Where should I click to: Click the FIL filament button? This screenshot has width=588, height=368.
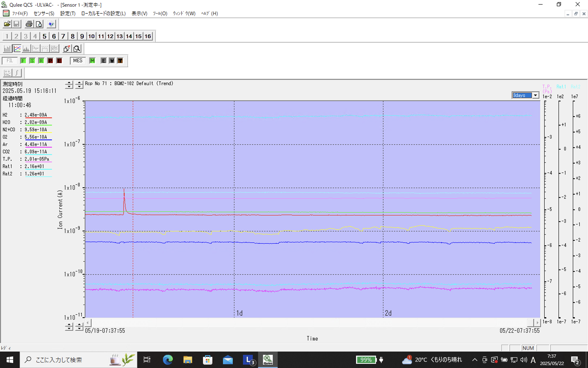pyautogui.click(x=10, y=61)
